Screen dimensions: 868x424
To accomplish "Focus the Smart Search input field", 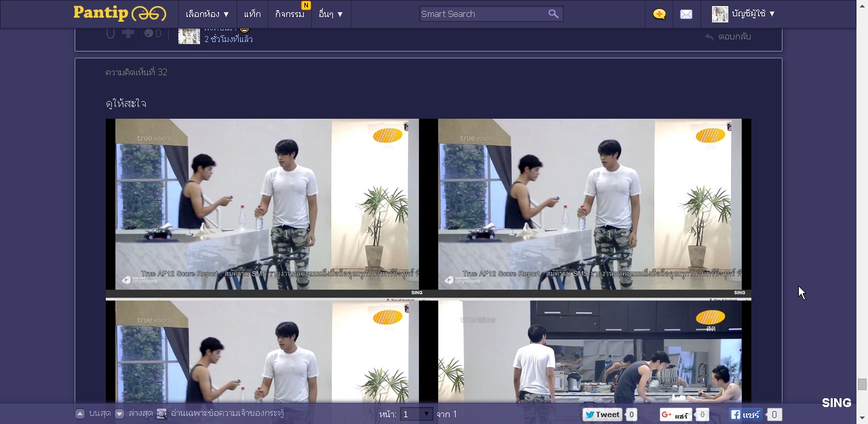I will (483, 14).
